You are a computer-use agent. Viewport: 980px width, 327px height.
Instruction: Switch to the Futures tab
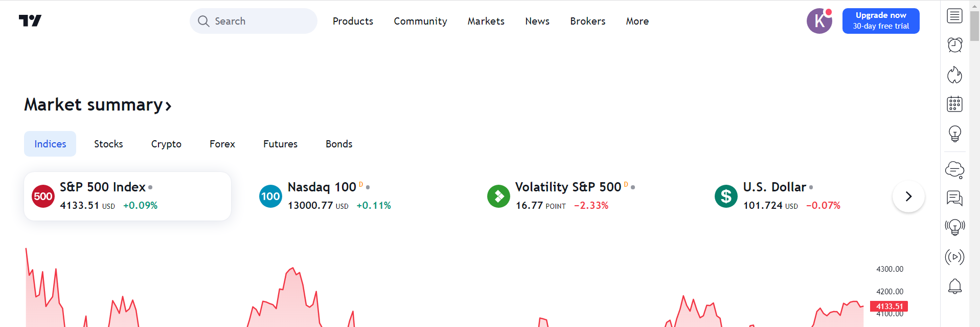coord(280,144)
